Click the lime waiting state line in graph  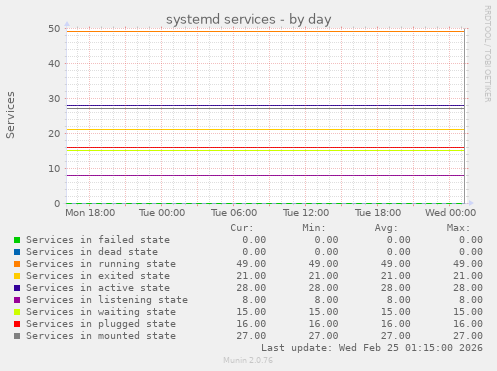(x=265, y=151)
